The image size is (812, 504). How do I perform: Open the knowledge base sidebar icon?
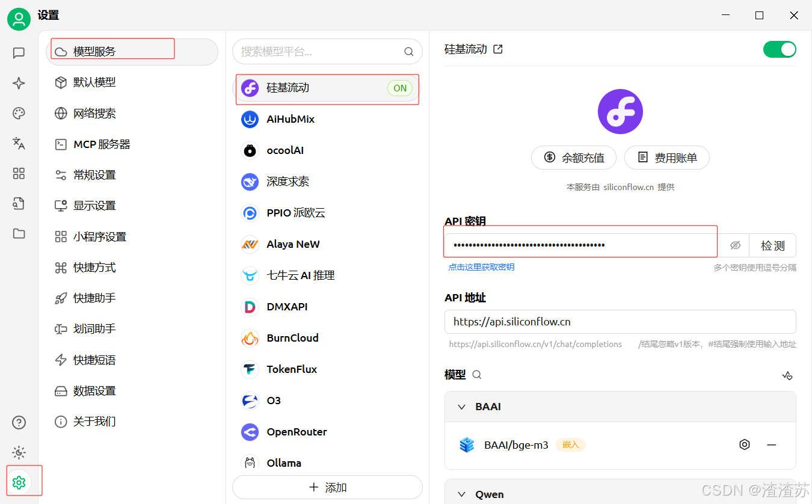pyautogui.click(x=19, y=203)
